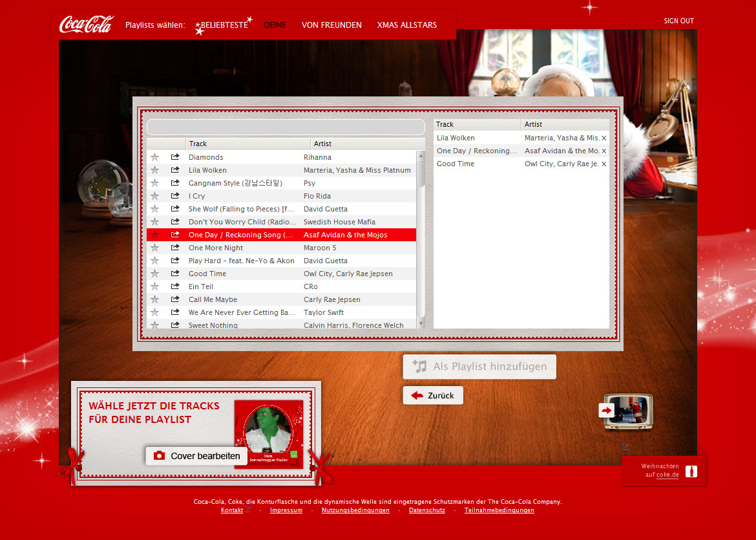This screenshot has width=756, height=540.
Task: Remove Lila Wolken from playlist
Action: [x=604, y=138]
